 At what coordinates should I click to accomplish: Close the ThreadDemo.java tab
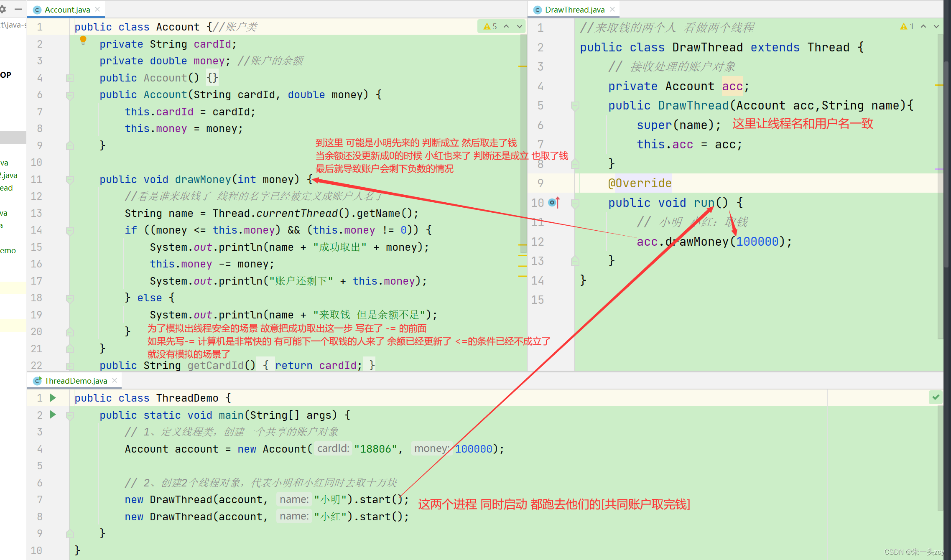115,380
